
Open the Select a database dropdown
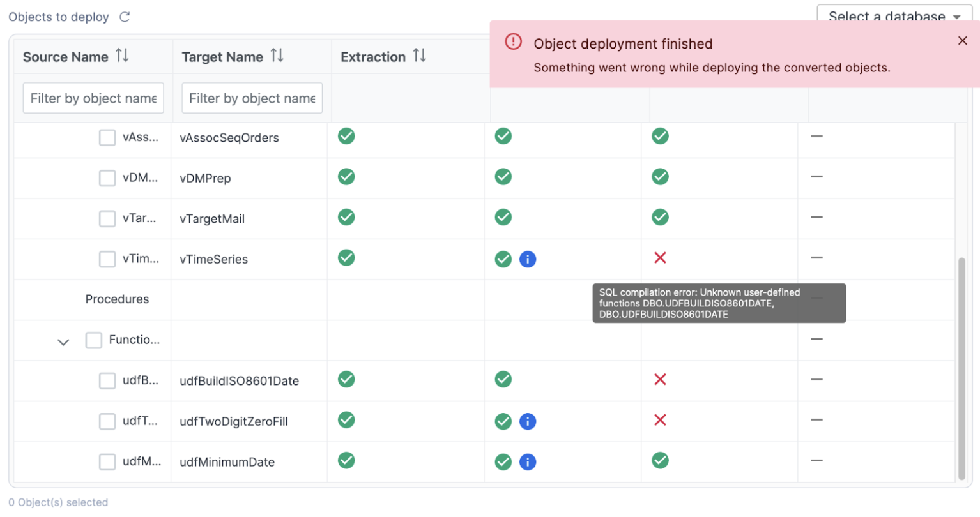(x=894, y=15)
